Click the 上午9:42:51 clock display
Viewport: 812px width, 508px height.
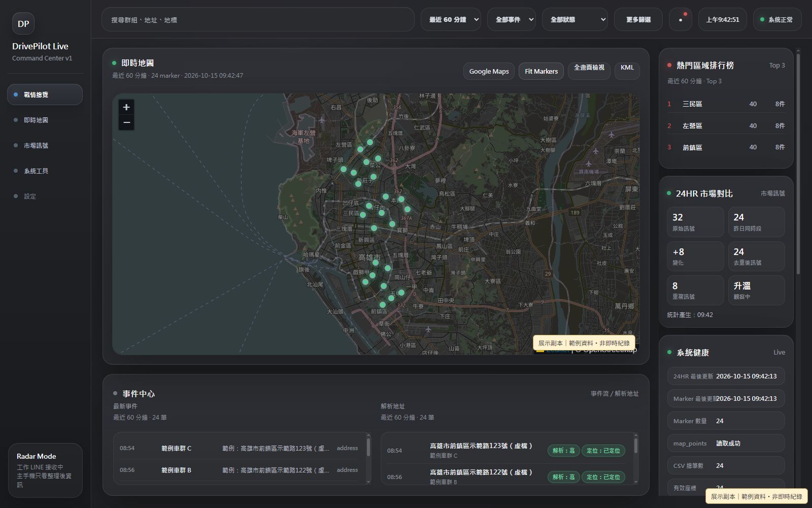pyautogui.click(x=722, y=19)
